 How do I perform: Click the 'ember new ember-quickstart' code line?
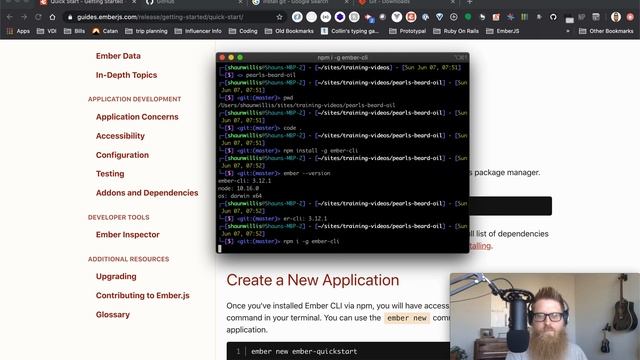pyautogui.click(x=304, y=351)
